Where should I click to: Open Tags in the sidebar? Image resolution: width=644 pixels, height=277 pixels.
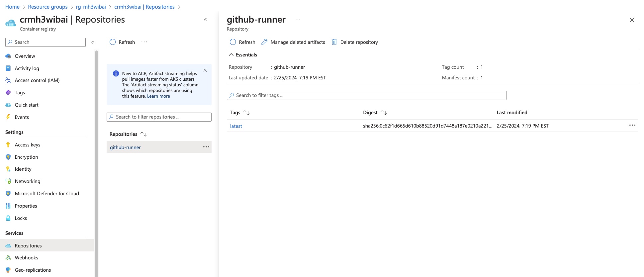pos(20,93)
